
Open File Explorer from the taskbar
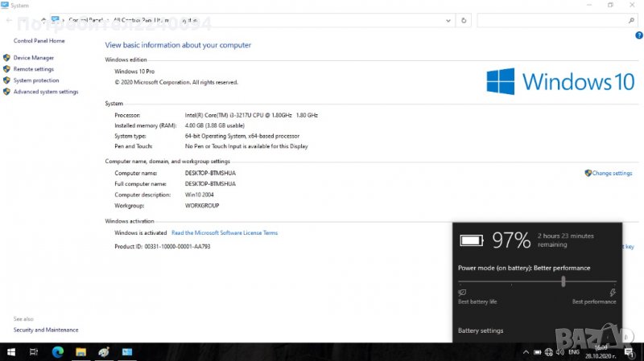click(80, 352)
